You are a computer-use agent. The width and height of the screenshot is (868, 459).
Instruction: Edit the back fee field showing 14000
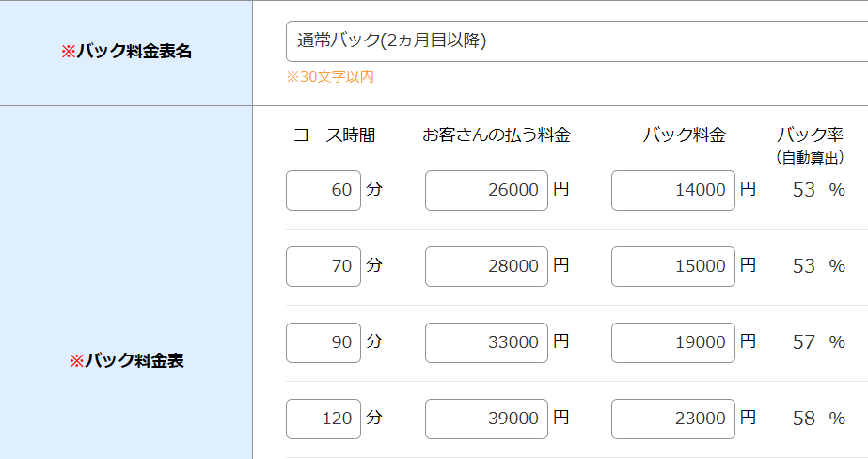point(673,190)
